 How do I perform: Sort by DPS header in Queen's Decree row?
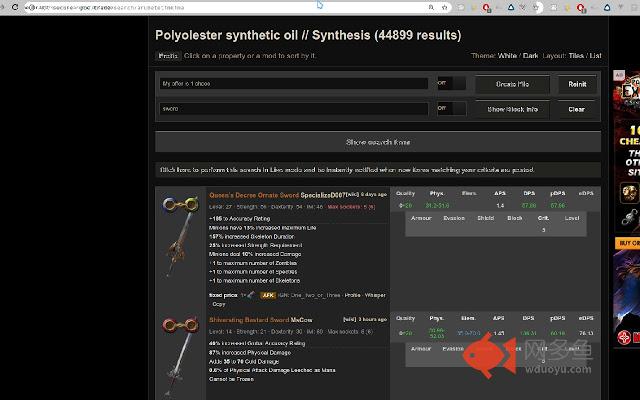[529, 193]
